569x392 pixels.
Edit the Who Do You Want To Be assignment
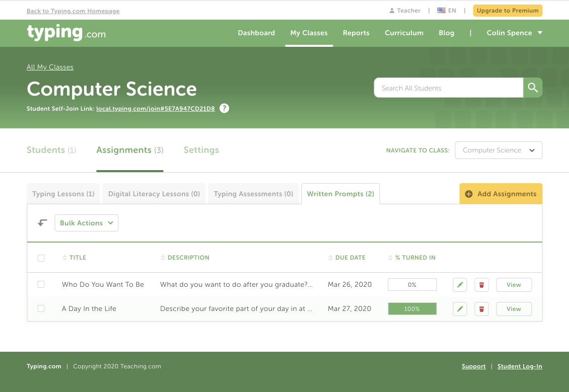[459, 284]
